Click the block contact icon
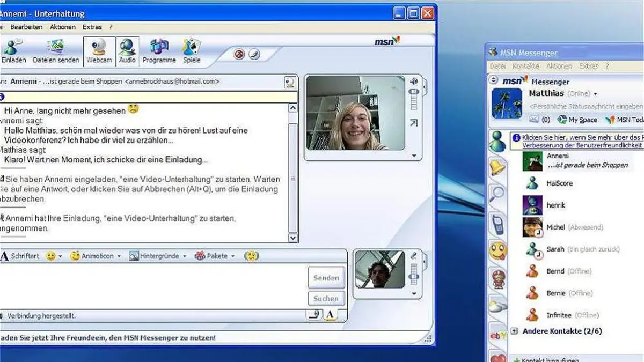644x362 pixels. point(239,54)
